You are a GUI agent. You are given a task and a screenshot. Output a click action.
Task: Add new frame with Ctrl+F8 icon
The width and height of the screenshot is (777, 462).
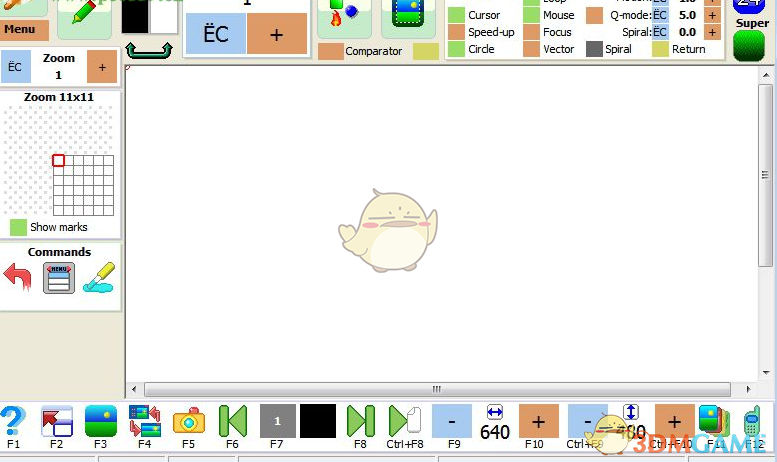(405, 421)
